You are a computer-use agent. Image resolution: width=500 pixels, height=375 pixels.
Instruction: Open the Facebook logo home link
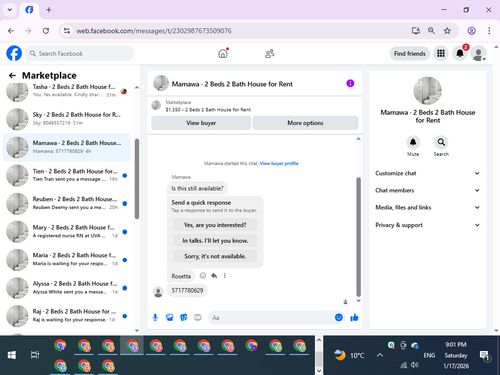tap(14, 53)
